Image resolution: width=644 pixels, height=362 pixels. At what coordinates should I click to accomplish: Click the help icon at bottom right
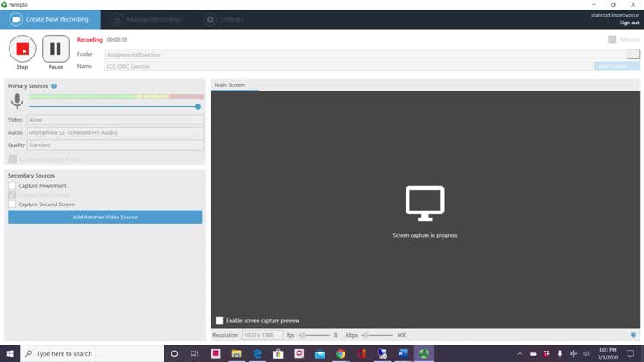633,335
